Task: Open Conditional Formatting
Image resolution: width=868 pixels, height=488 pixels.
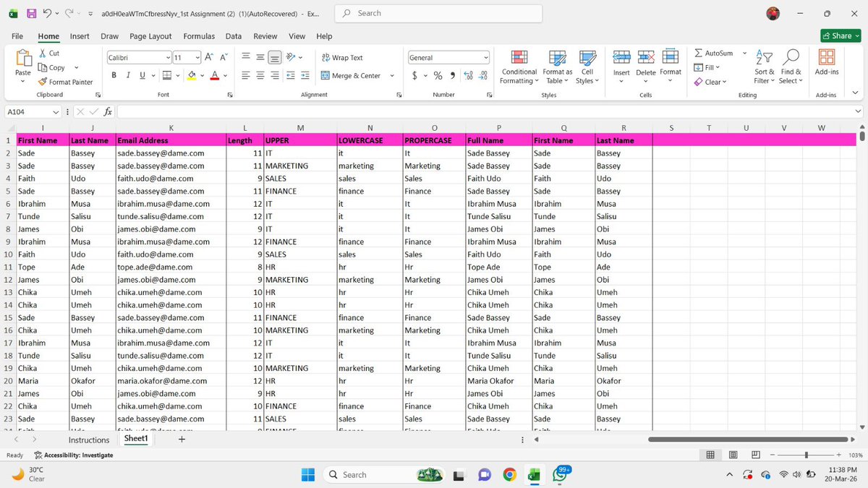Action: (519, 67)
